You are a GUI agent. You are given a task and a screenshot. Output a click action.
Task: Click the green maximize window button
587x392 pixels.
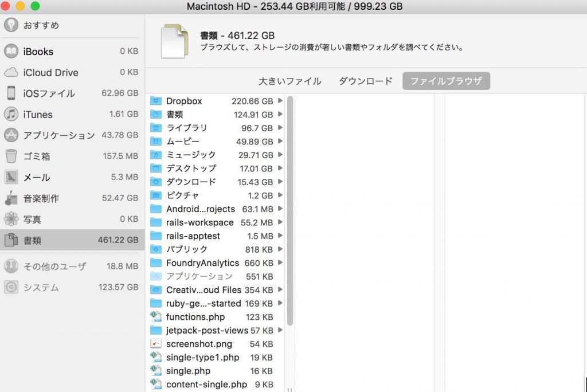pos(35,6)
